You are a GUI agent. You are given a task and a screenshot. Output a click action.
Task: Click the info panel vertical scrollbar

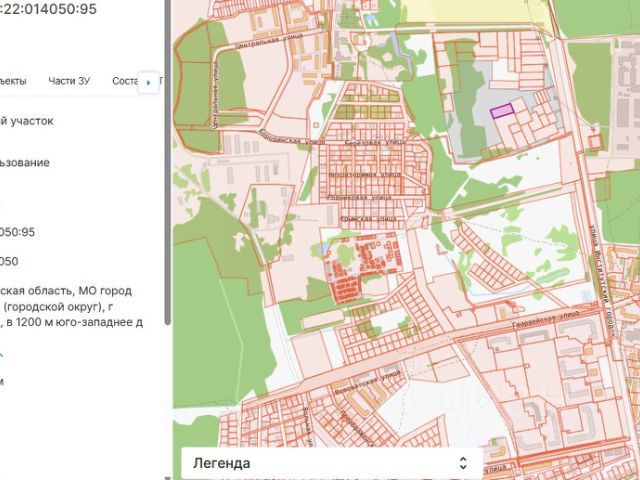coord(167,200)
